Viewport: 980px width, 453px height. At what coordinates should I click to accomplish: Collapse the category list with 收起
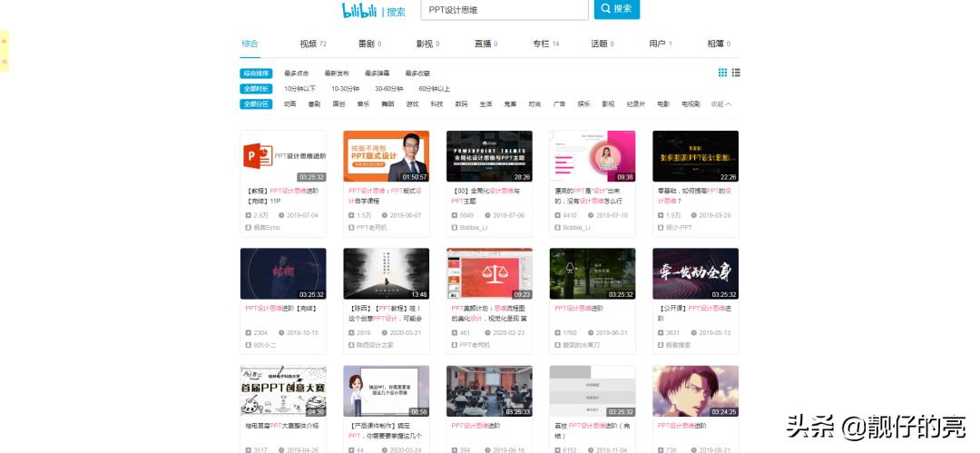pos(720,103)
